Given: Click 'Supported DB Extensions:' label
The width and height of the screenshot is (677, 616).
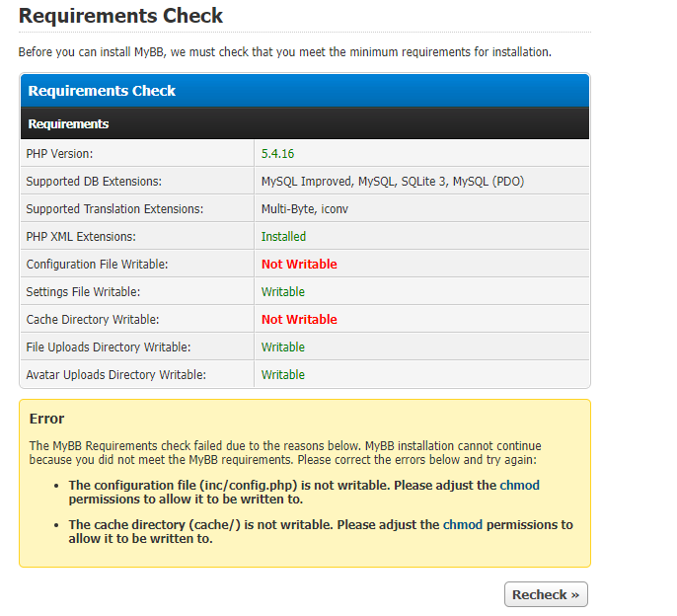Looking at the screenshot, I should (94, 181).
